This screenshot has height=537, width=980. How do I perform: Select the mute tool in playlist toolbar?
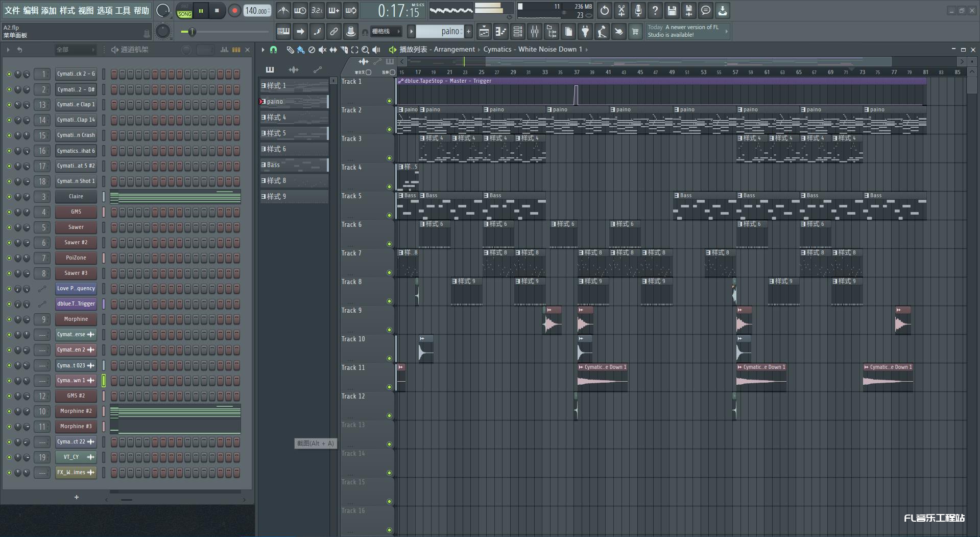pos(322,50)
